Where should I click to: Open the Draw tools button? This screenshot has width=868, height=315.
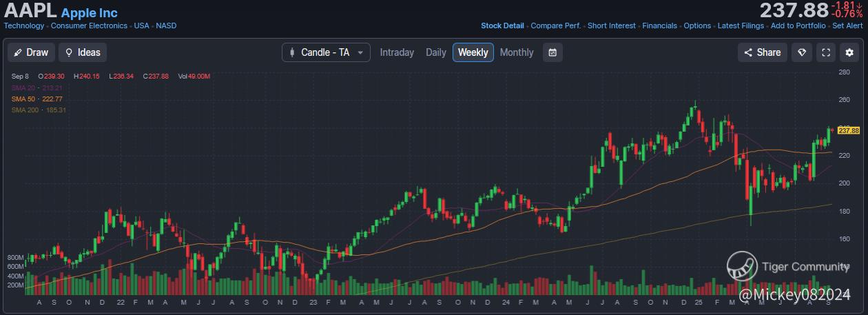(30, 52)
